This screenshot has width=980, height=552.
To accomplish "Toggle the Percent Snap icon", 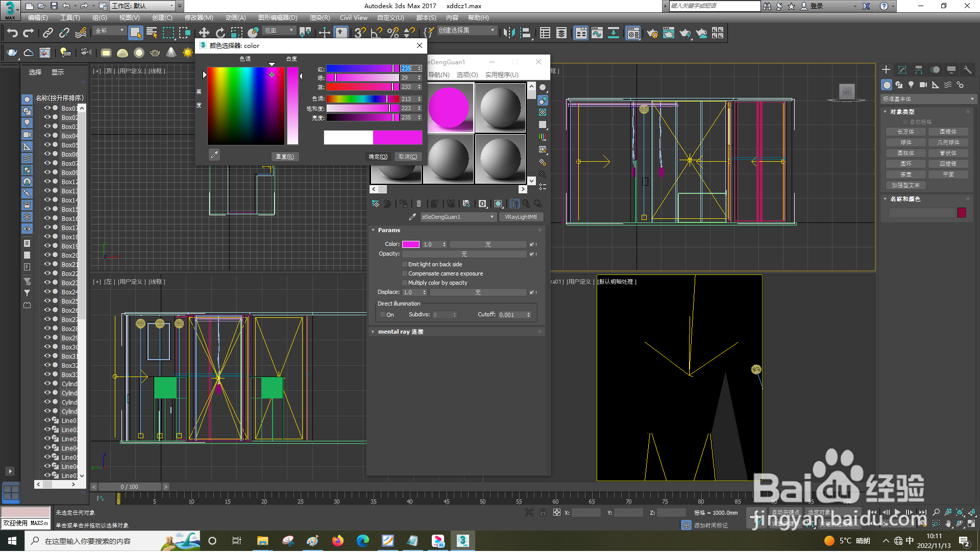I will coord(393,33).
